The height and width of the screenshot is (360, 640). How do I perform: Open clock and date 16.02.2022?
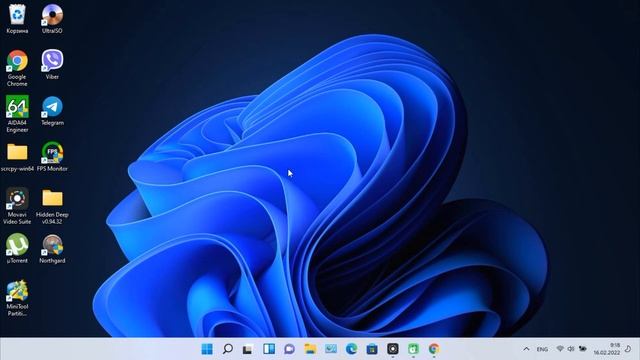(x=607, y=349)
